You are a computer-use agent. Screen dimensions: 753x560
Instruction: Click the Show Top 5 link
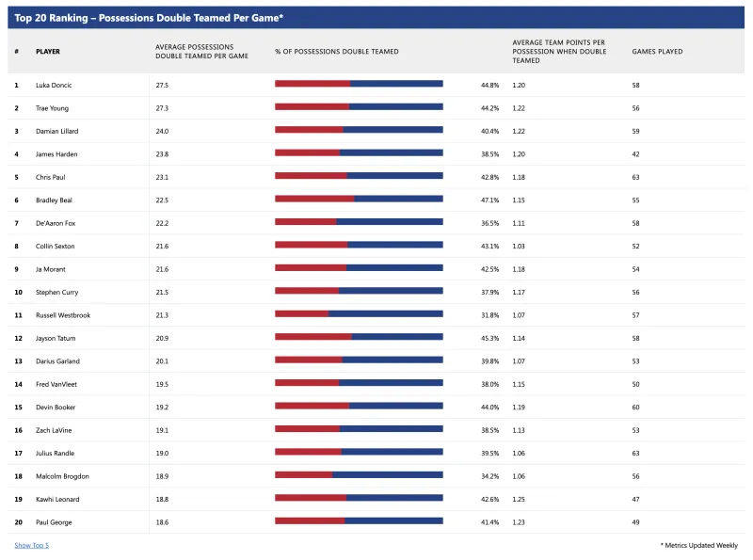tap(32, 545)
